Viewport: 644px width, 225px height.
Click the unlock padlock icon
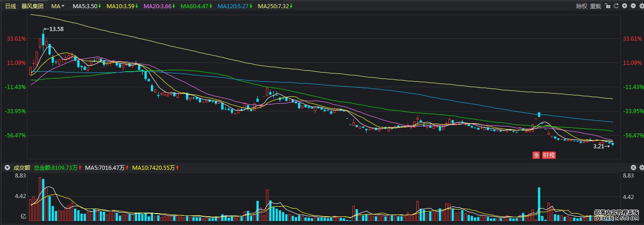pos(607,6)
